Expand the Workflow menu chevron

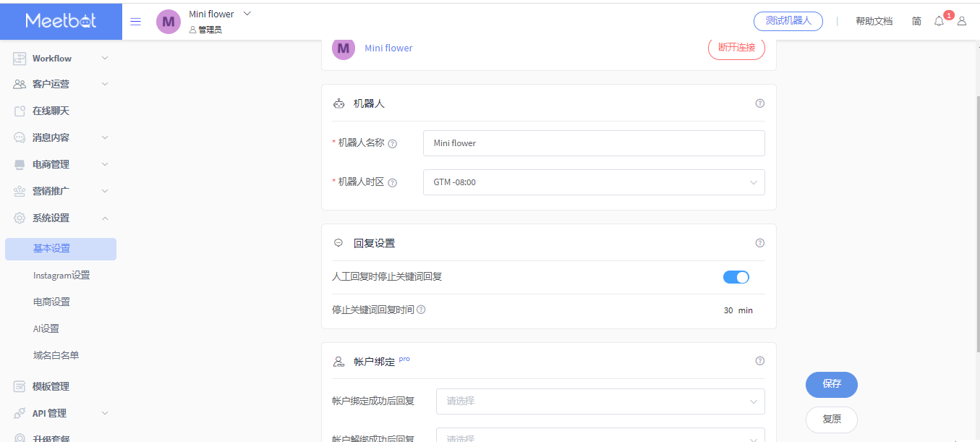tap(105, 59)
